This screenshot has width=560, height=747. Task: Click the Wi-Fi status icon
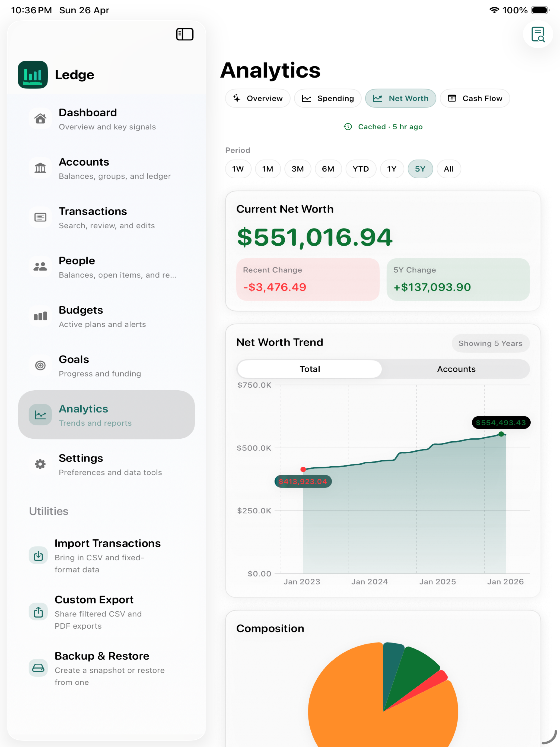pyautogui.click(x=494, y=10)
